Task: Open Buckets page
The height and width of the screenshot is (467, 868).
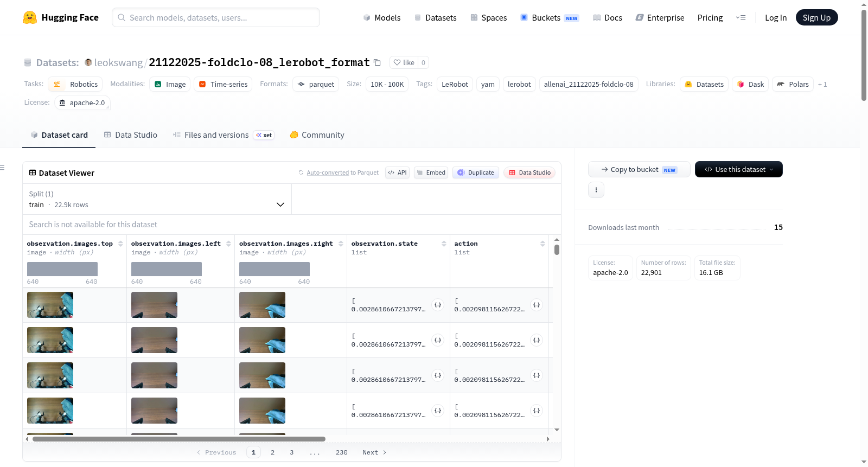Action: pos(550,17)
